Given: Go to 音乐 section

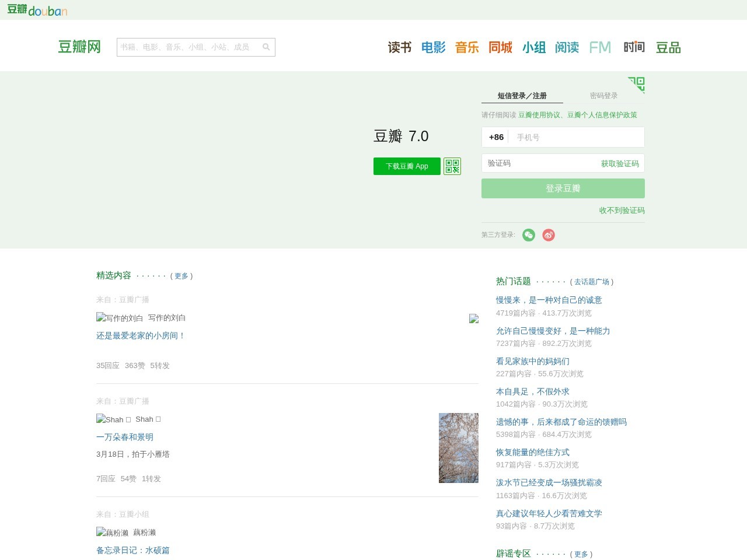Looking at the screenshot, I should point(467,47).
